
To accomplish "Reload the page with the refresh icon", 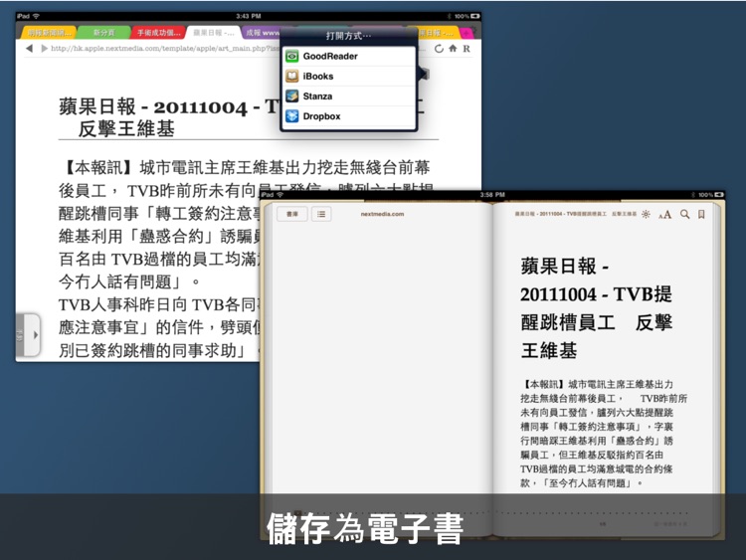I will [439, 49].
